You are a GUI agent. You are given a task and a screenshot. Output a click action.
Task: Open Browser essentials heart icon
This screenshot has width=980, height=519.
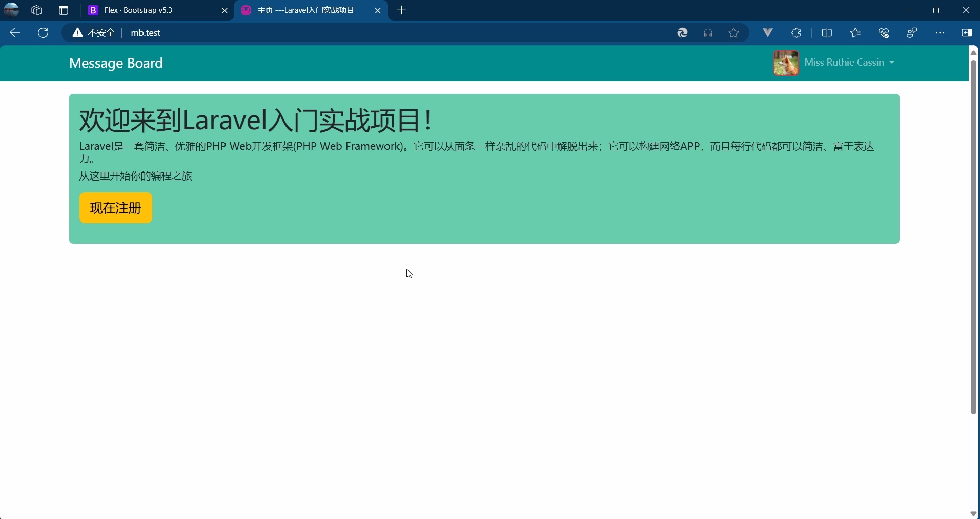pyautogui.click(x=884, y=33)
